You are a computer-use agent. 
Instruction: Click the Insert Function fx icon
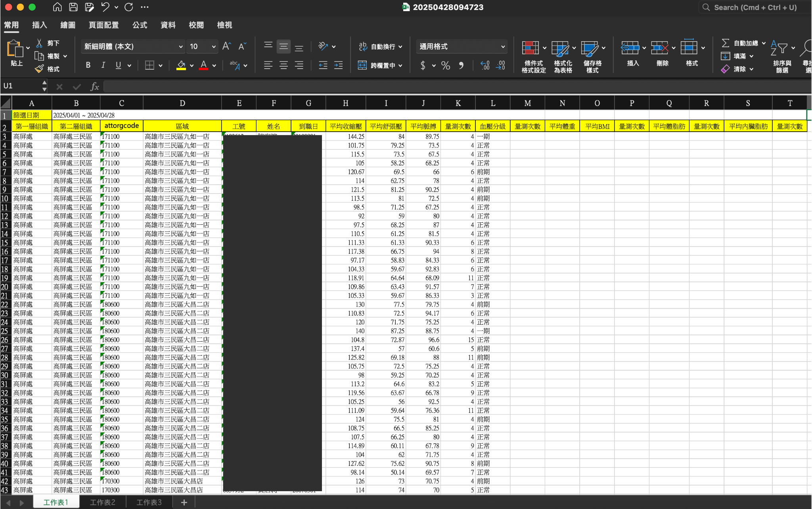click(x=94, y=86)
